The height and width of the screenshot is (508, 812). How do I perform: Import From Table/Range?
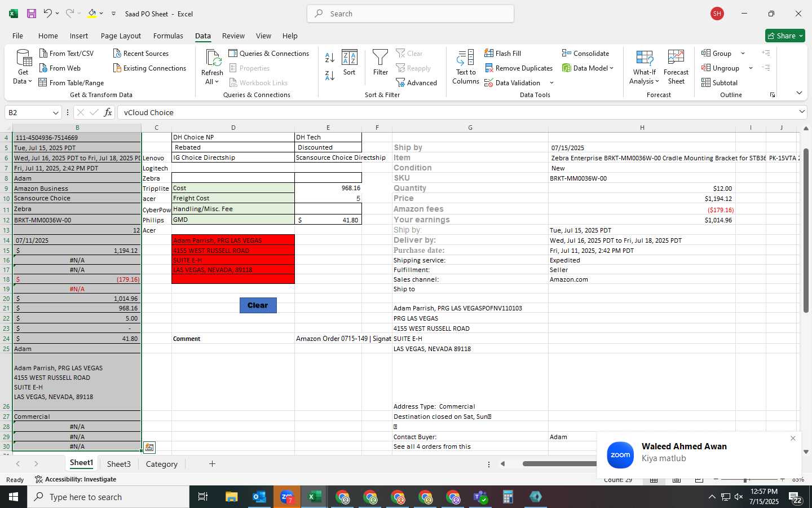[x=71, y=82]
